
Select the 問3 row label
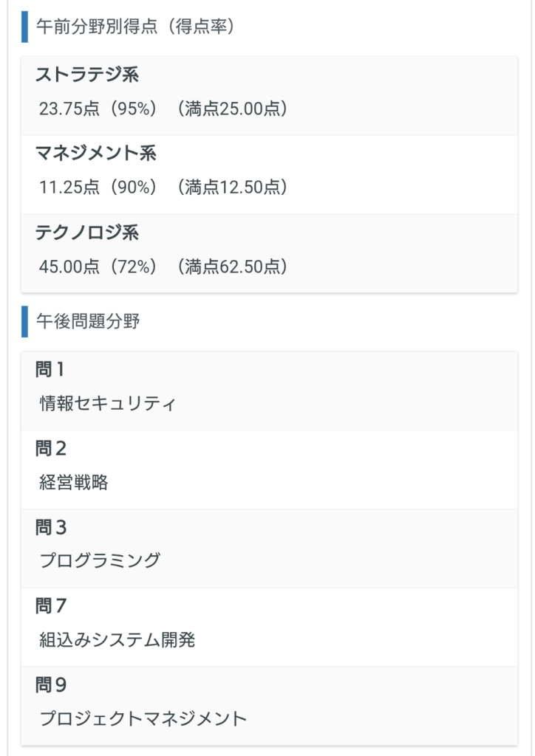(x=51, y=527)
